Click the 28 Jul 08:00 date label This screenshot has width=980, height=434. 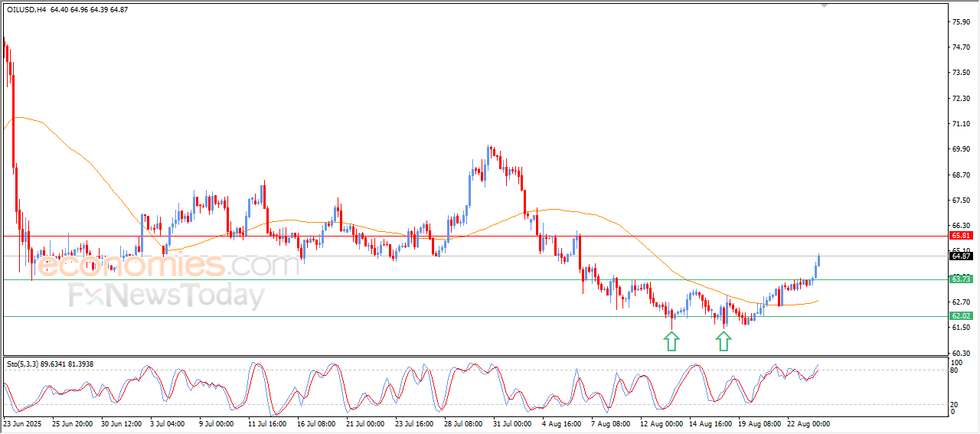464,423
